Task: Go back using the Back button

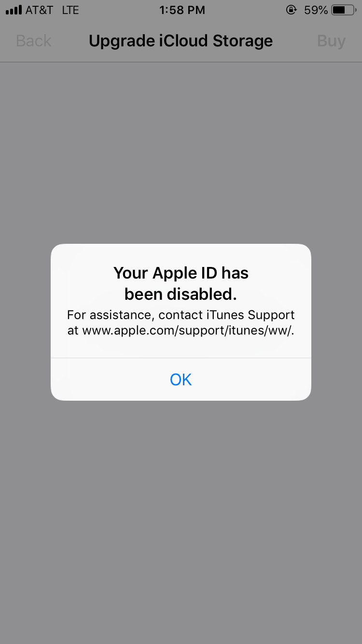Action: pyautogui.click(x=33, y=41)
